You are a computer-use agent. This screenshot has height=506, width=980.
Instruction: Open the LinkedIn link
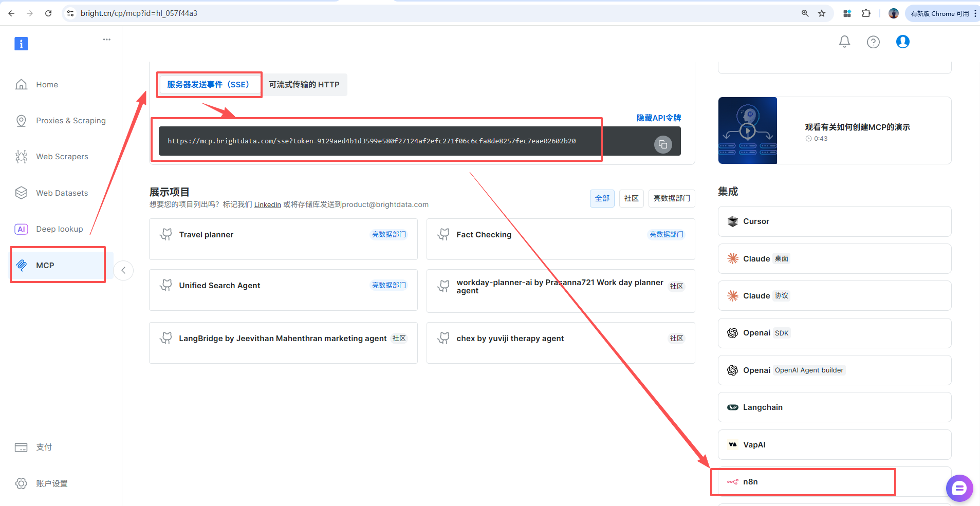(268, 204)
